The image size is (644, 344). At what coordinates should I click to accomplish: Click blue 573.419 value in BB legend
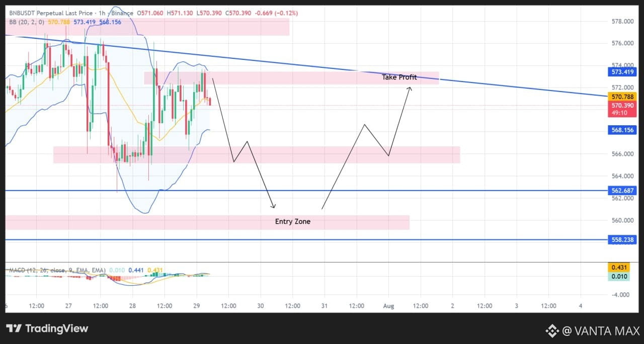[85, 22]
